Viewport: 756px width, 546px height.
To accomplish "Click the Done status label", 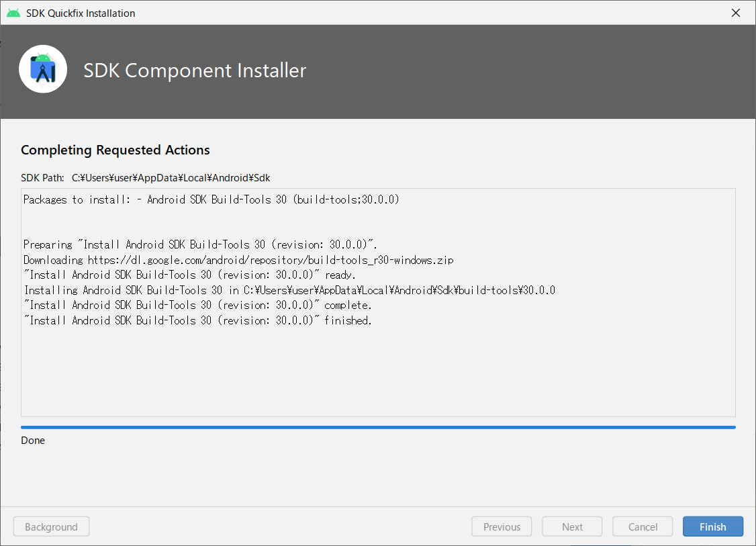I will click(x=33, y=440).
